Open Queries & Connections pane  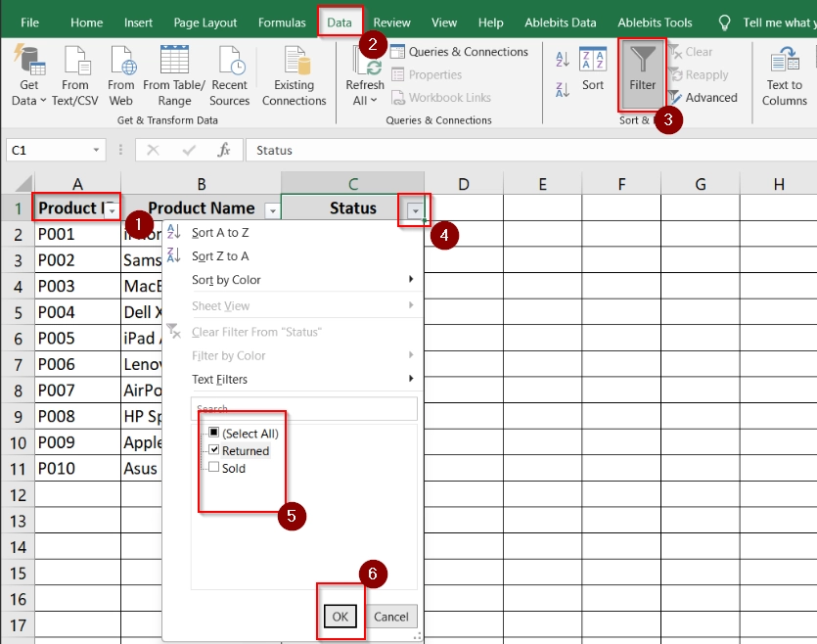pos(459,52)
